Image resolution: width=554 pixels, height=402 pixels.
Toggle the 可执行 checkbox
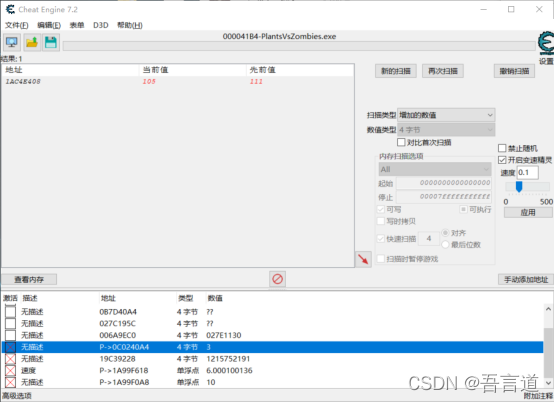click(x=463, y=209)
